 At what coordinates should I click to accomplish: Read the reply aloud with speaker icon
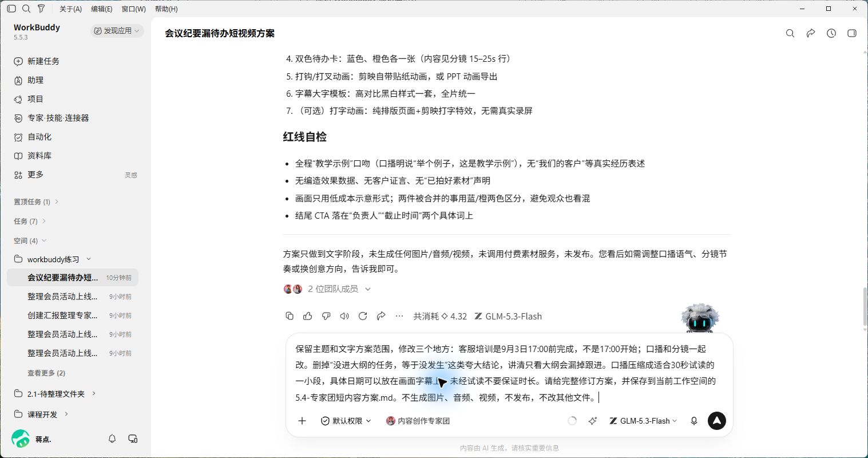click(344, 316)
